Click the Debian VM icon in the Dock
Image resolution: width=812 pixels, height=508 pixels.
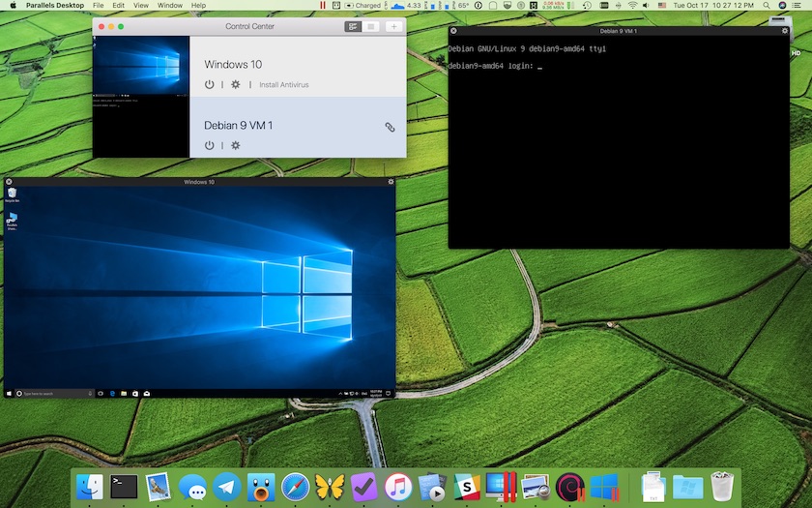click(x=569, y=488)
